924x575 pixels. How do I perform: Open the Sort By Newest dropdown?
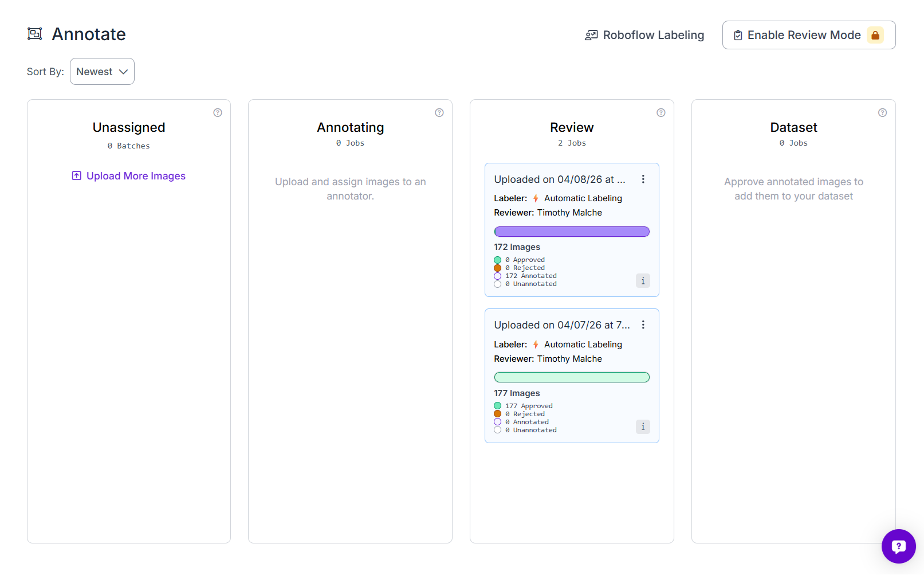[x=102, y=72]
